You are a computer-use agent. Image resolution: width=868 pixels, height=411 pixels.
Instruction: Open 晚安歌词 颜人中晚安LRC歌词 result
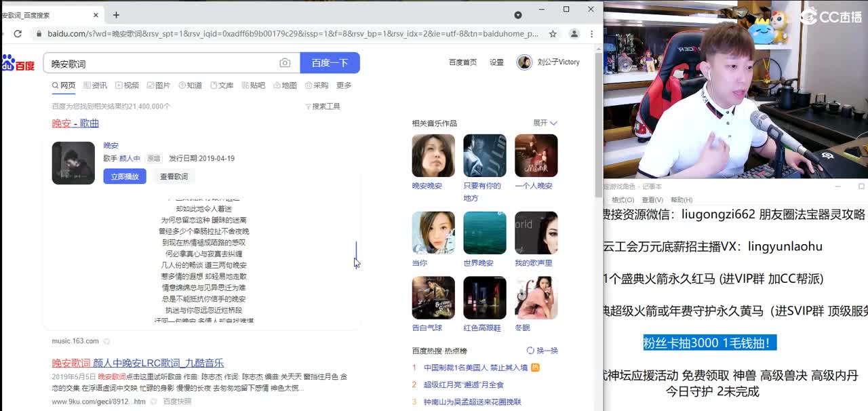coord(138,363)
